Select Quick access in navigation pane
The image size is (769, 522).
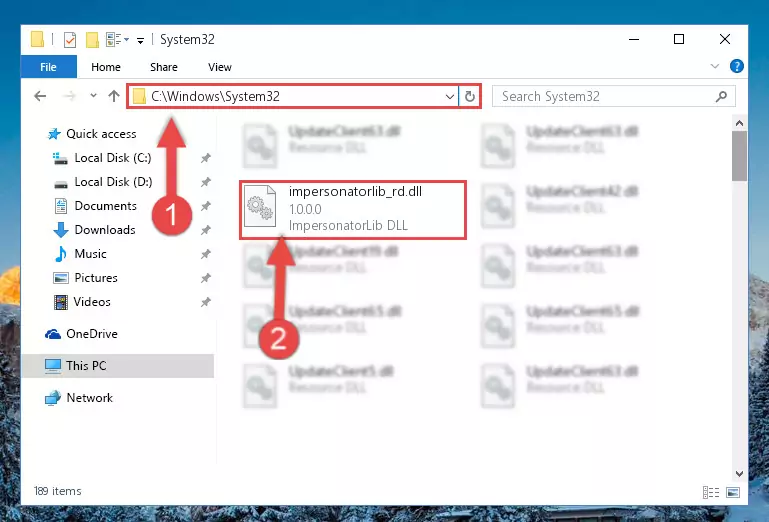click(x=91, y=134)
